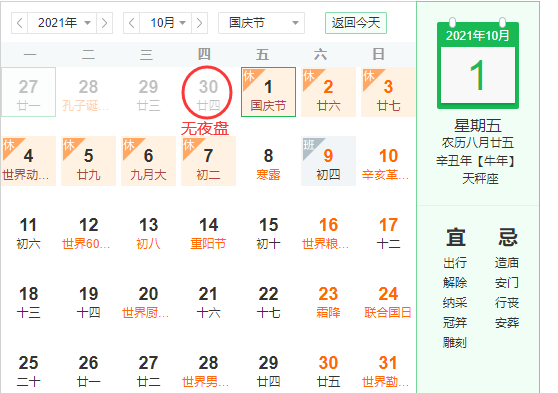Open the 2021年 year dropdown
This screenshot has height=393, width=558.
point(62,23)
